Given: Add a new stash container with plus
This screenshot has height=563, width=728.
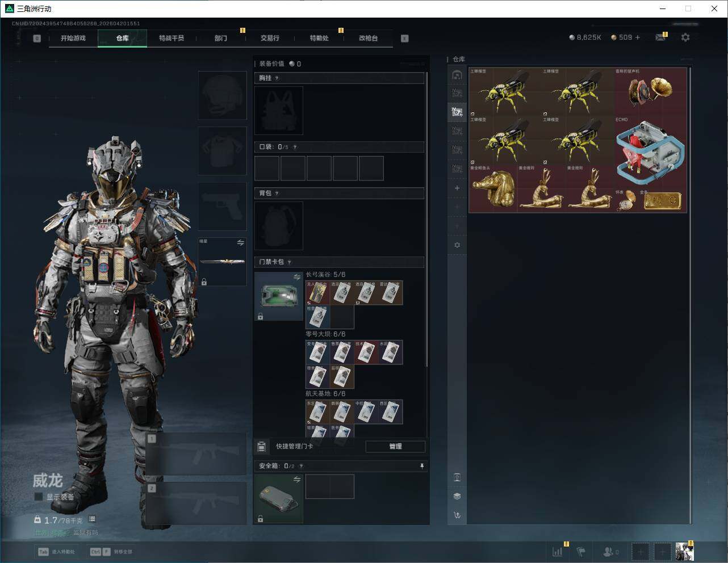Looking at the screenshot, I should [457, 188].
